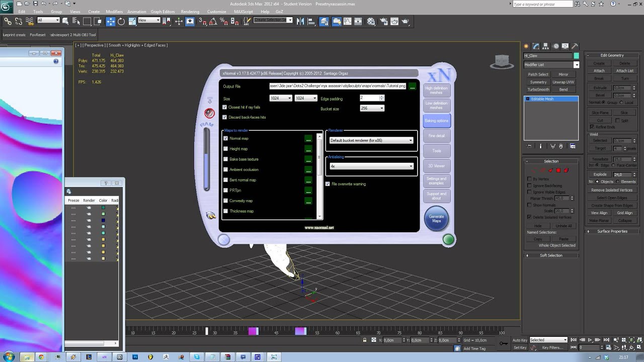Open the MAXScript menu
The image size is (644, 362).
pos(244,12)
